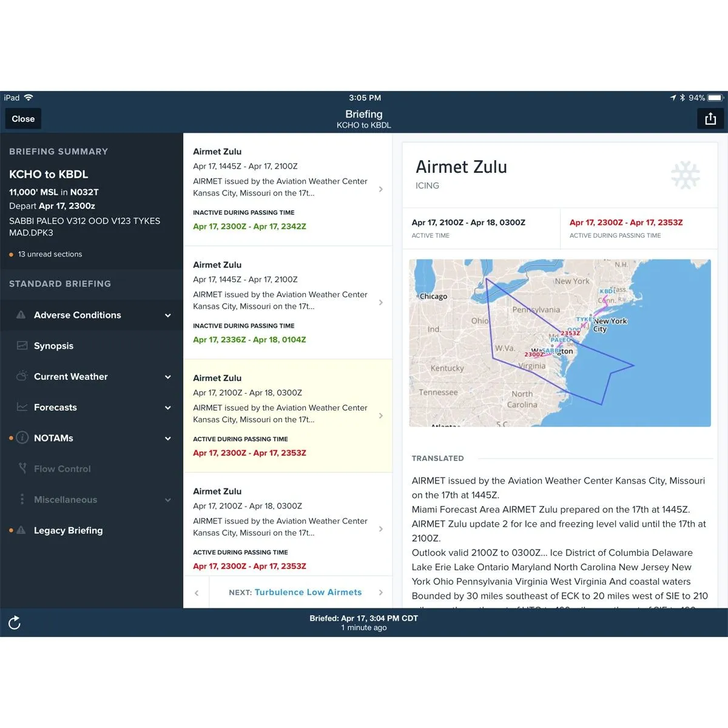Screen dimensions: 728x728
Task: Tap the battery indicator in status bar
Action: click(x=716, y=98)
